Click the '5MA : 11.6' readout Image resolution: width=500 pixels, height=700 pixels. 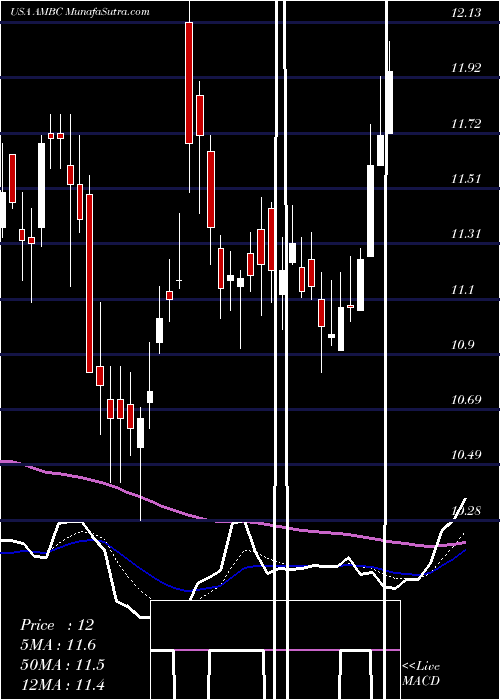click(58, 645)
